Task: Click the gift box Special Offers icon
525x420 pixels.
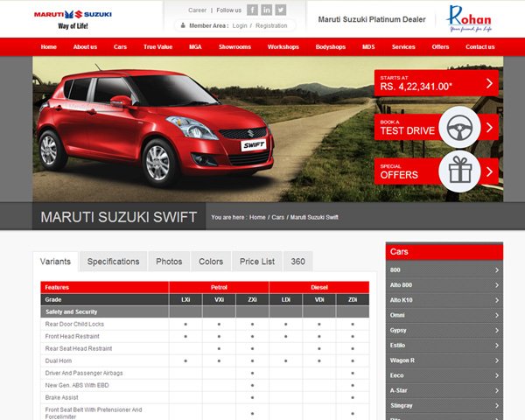Action: click(x=458, y=171)
